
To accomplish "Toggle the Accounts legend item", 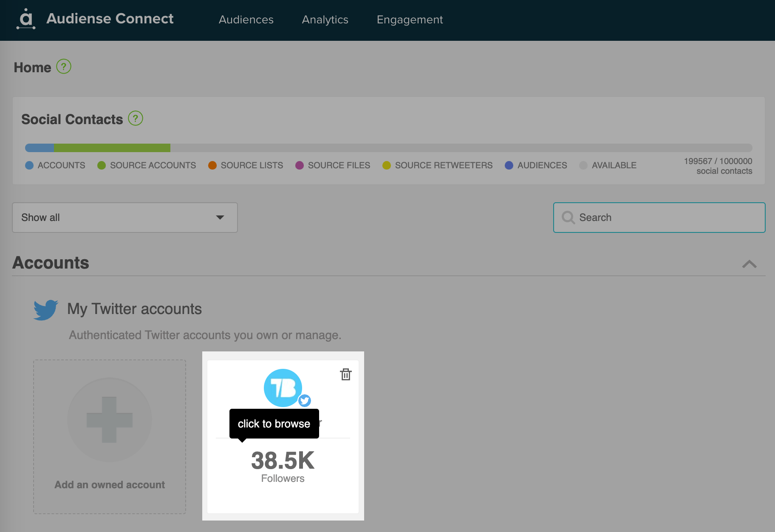I will (55, 165).
